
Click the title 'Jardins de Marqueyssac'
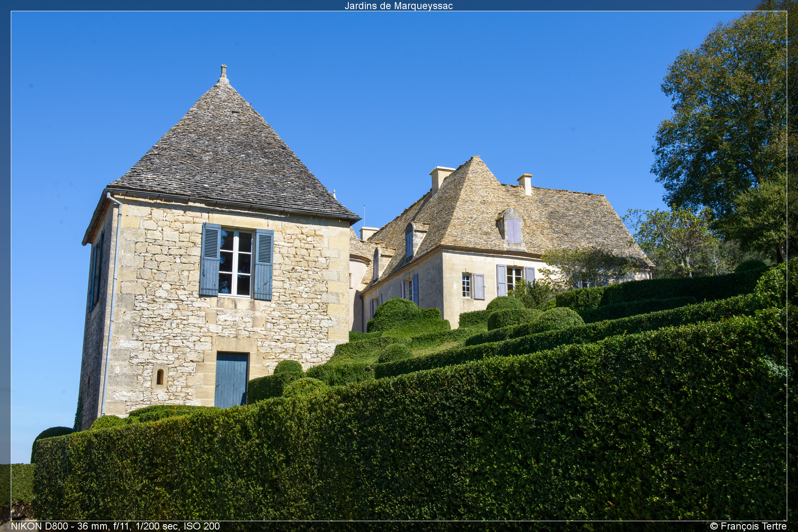[399, 6]
